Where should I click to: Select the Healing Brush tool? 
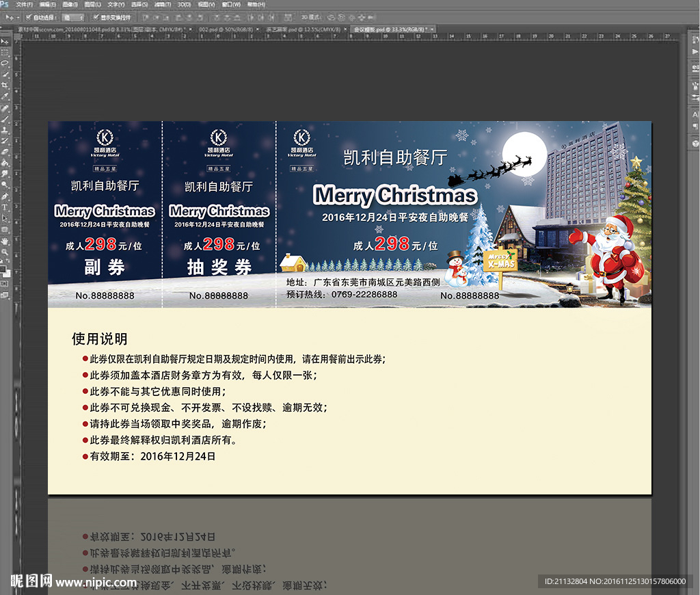tap(5, 107)
